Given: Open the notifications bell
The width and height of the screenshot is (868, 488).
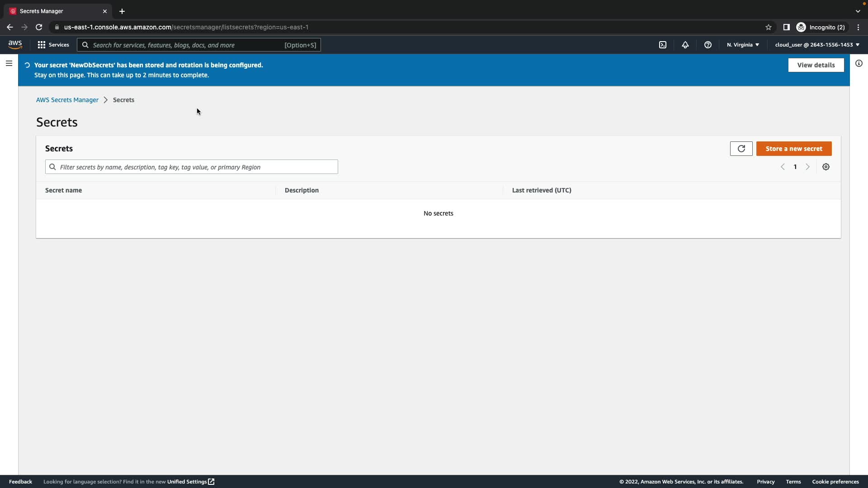Looking at the screenshot, I should point(685,45).
